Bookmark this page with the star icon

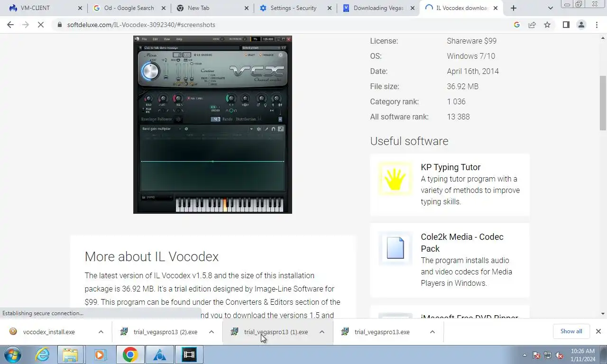(x=547, y=25)
